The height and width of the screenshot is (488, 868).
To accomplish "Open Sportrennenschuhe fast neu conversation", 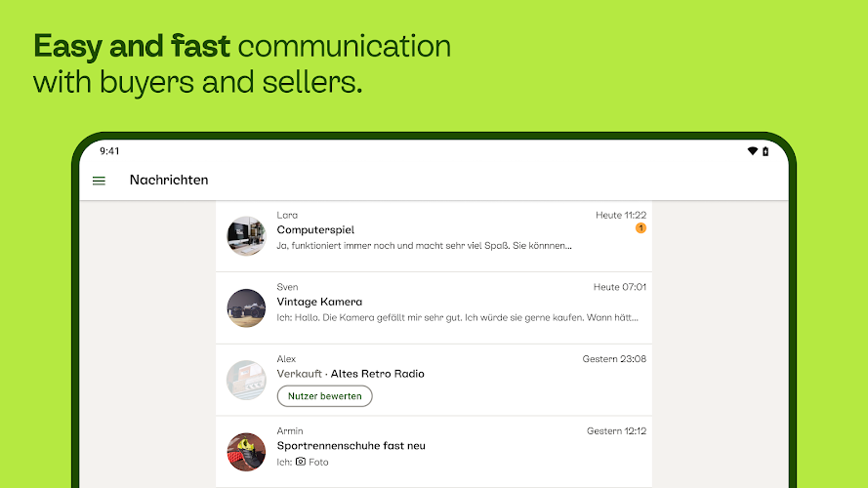I will click(351, 446).
